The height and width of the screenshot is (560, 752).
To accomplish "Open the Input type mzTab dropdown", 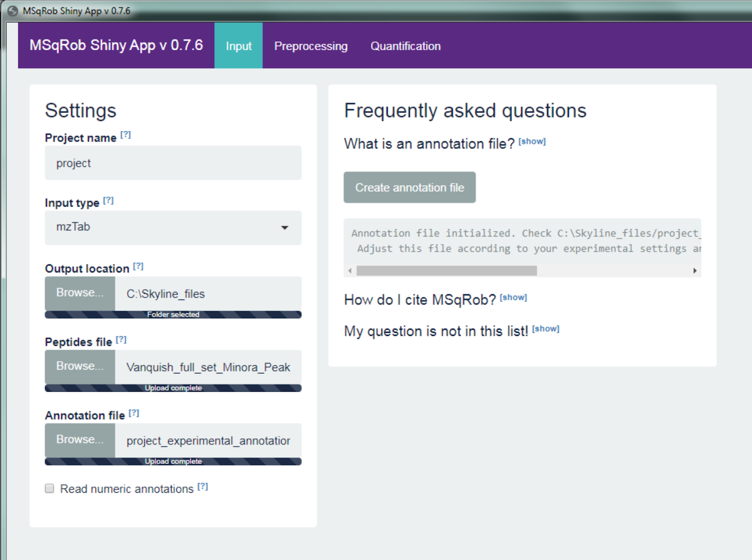I will [173, 228].
